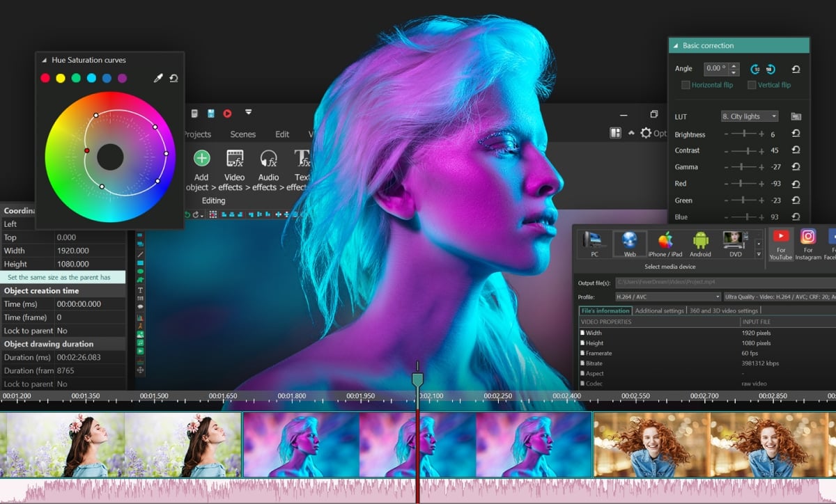Image resolution: width=836 pixels, height=504 pixels.
Task: Switch to 360 and 3D video settings tab
Action: (x=724, y=310)
